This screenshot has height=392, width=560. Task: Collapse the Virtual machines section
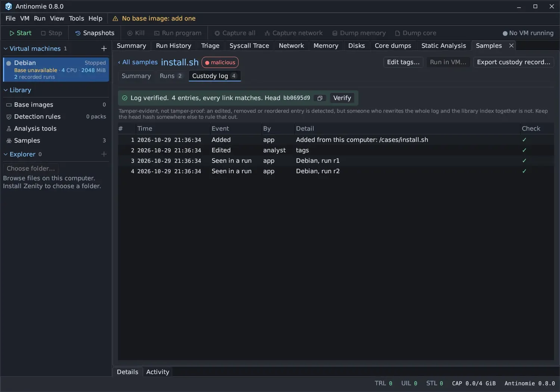pyautogui.click(x=6, y=49)
